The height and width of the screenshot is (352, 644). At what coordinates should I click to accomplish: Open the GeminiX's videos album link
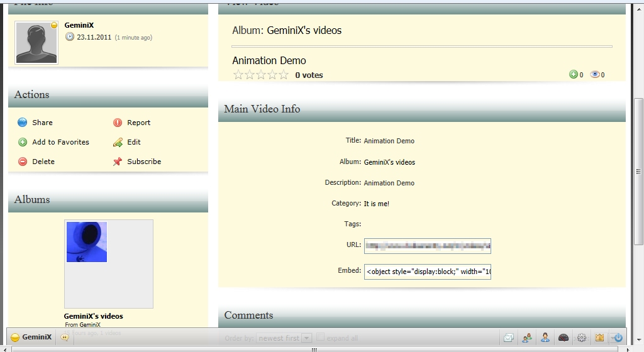pyautogui.click(x=93, y=316)
